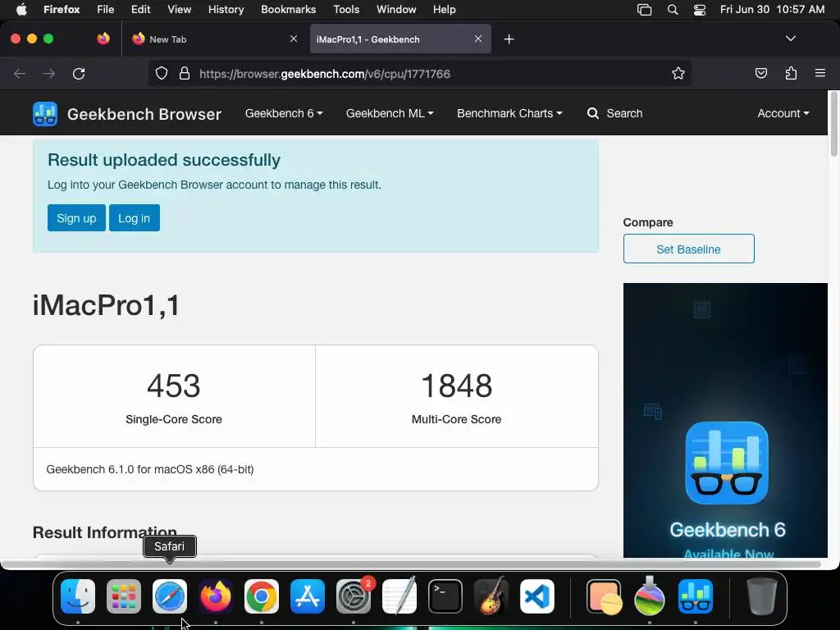Open Visual Studio Code from the dock
The height and width of the screenshot is (630, 840).
tap(537, 596)
